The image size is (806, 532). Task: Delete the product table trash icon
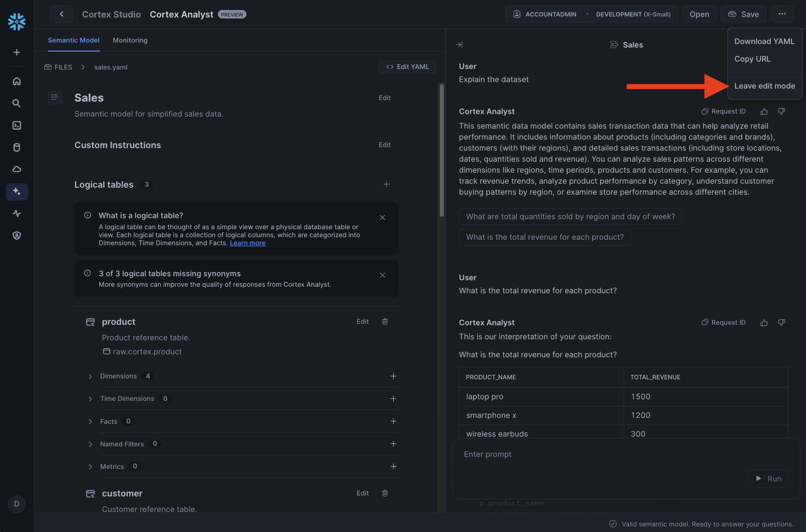385,321
